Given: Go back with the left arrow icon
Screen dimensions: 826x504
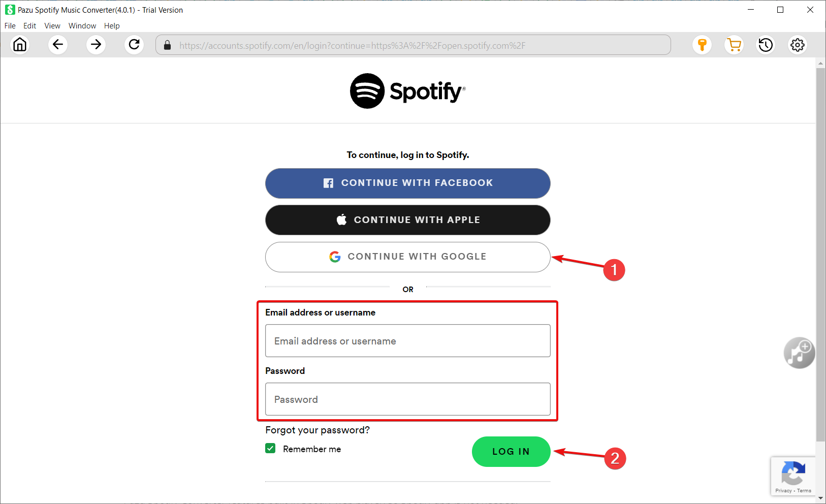Looking at the screenshot, I should [x=58, y=45].
